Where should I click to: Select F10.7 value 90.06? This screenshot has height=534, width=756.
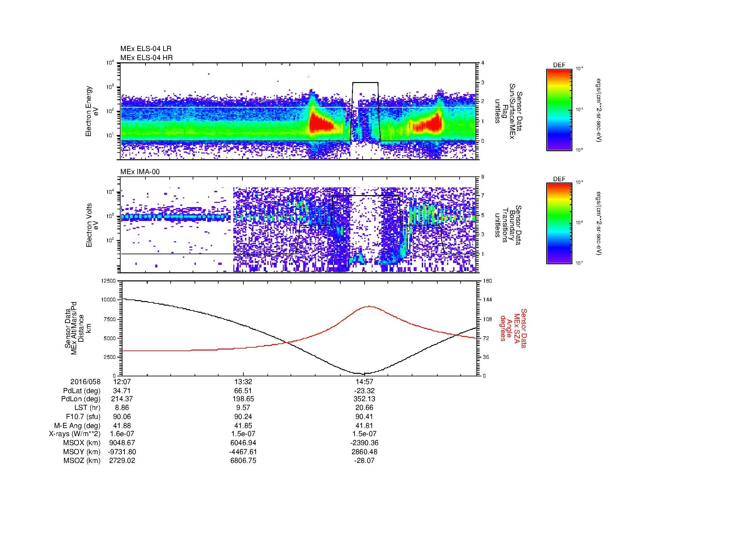122,416
